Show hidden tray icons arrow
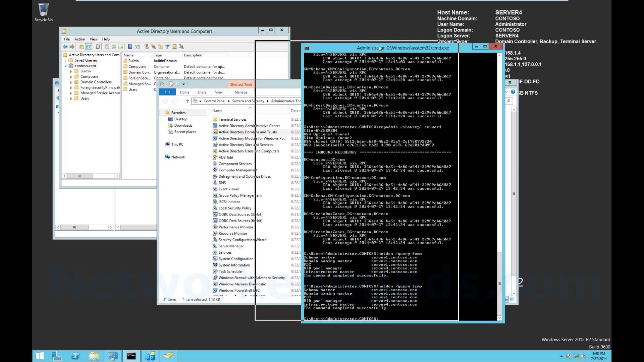This screenshot has height=362, width=644. click(x=561, y=356)
